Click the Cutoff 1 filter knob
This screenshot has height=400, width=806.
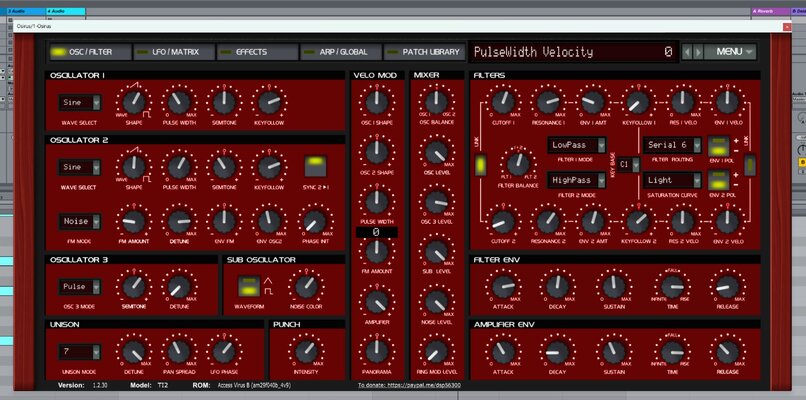tap(503, 102)
